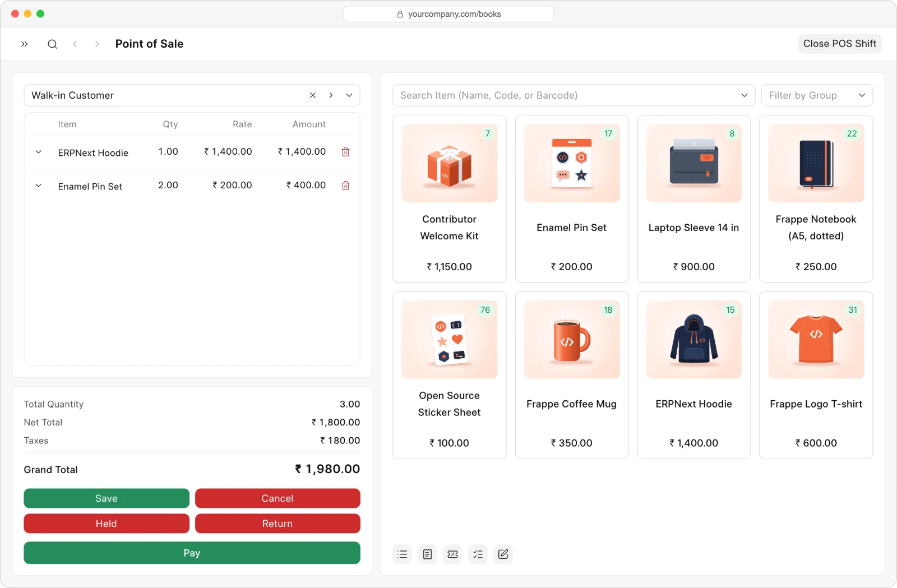Click the Close POS Shift button
The height and width of the screenshot is (588, 897).
839,44
